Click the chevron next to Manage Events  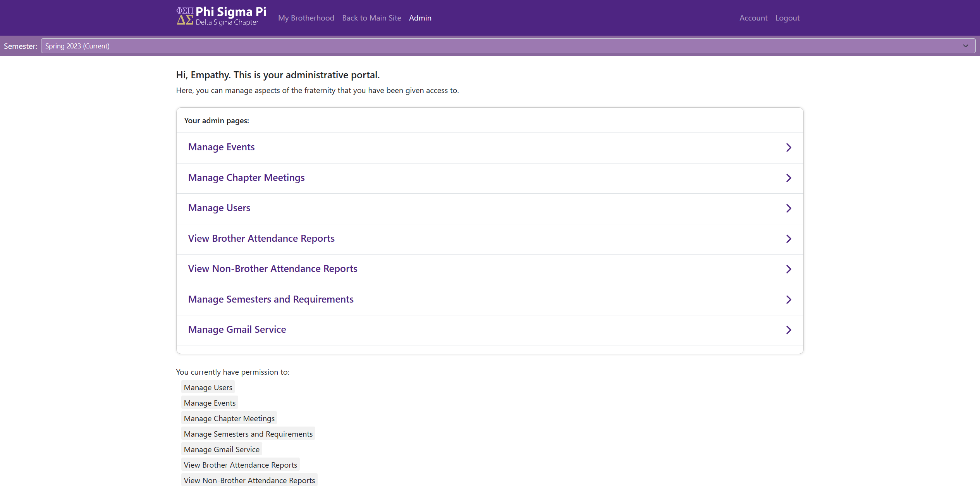click(789, 148)
